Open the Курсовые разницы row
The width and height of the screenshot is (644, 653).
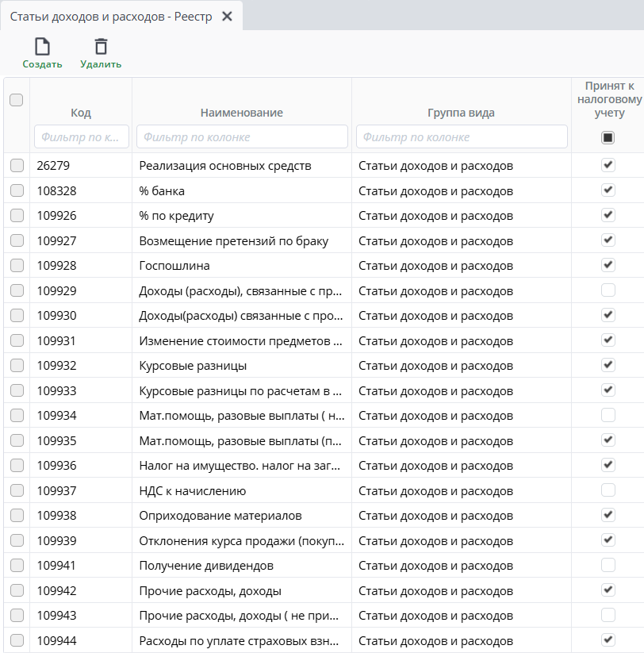193,366
